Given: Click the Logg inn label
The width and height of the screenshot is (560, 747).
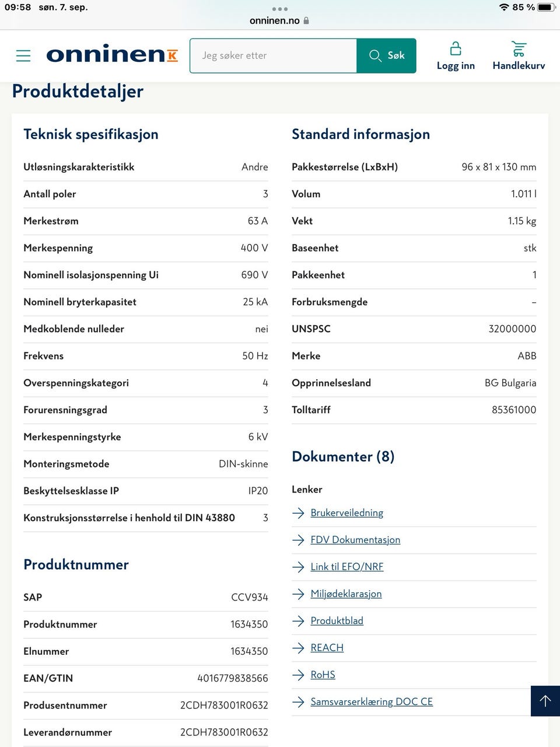Looking at the screenshot, I should point(456,65).
